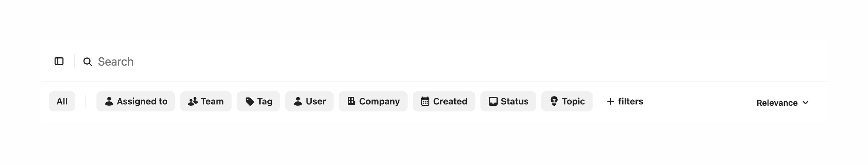This screenshot has width=868, height=164.
Task: Open the Relevance sort dropdown
Action: pyautogui.click(x=777, y=103)
